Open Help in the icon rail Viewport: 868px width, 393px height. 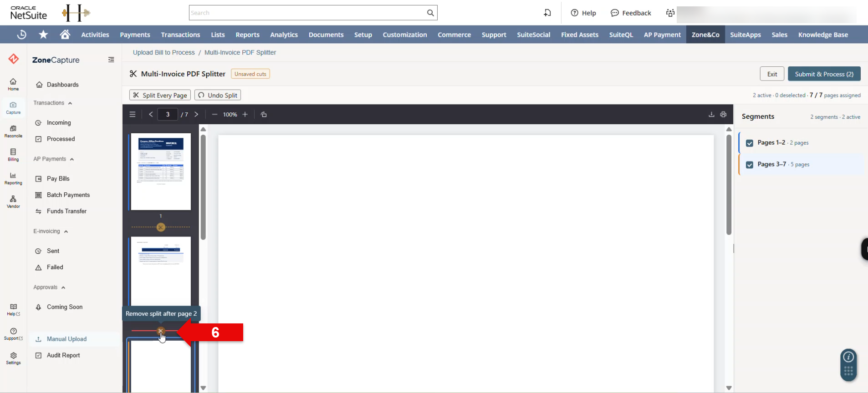tap(13, 310)
